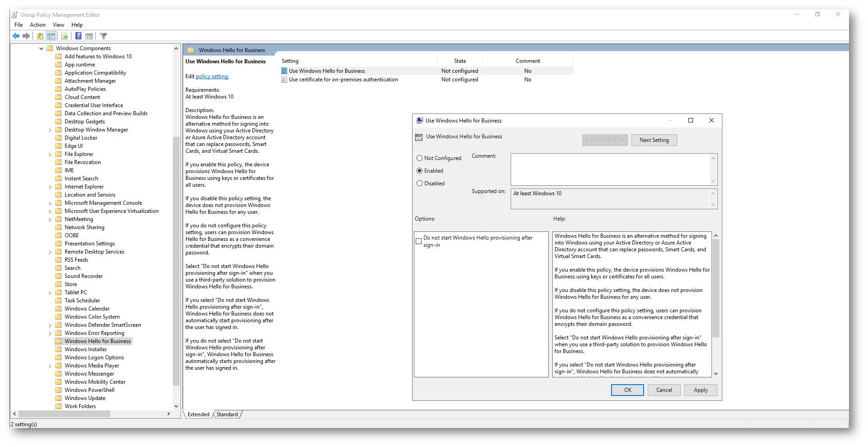This screenshot has height=447, width=868.
Task: Click the OK button
Action: point(627,390)
